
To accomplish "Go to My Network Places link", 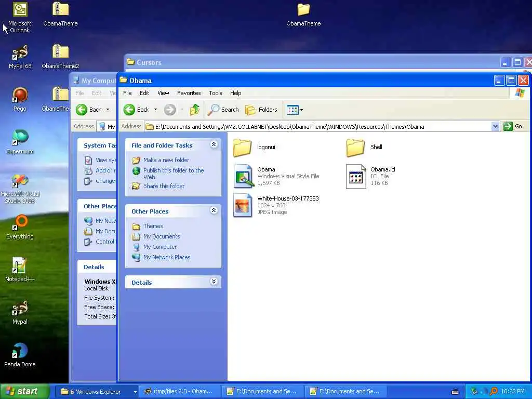I will coord(167,258).
